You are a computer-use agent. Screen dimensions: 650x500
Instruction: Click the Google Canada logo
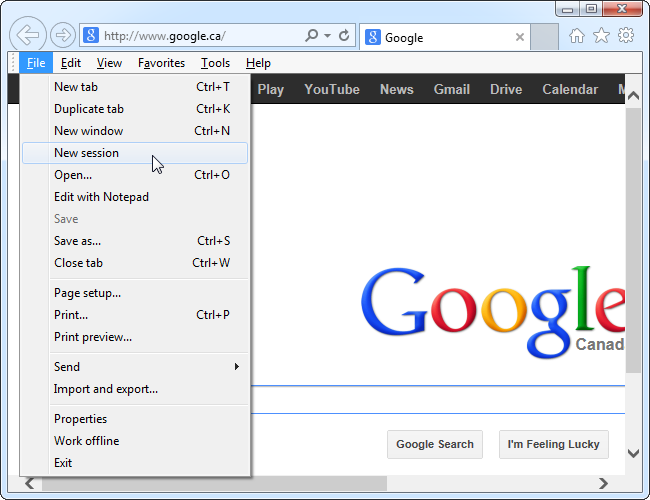coord(492,312)
